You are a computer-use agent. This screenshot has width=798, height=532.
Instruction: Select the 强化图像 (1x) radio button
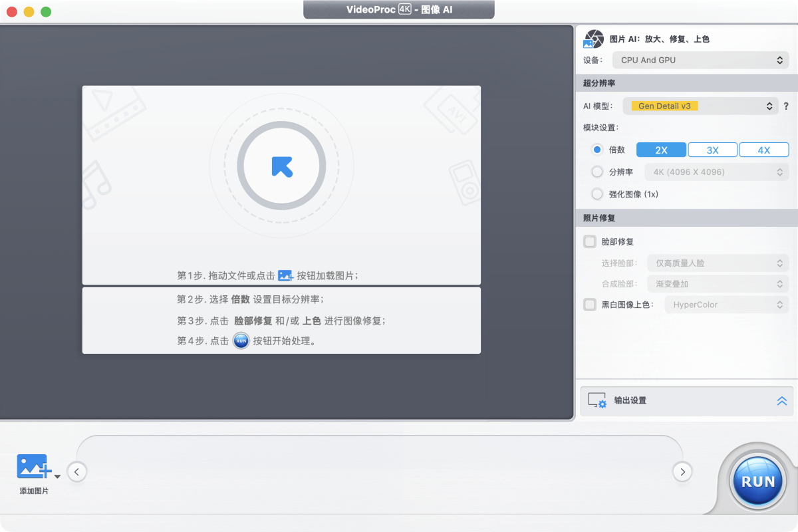click(597, 194)
